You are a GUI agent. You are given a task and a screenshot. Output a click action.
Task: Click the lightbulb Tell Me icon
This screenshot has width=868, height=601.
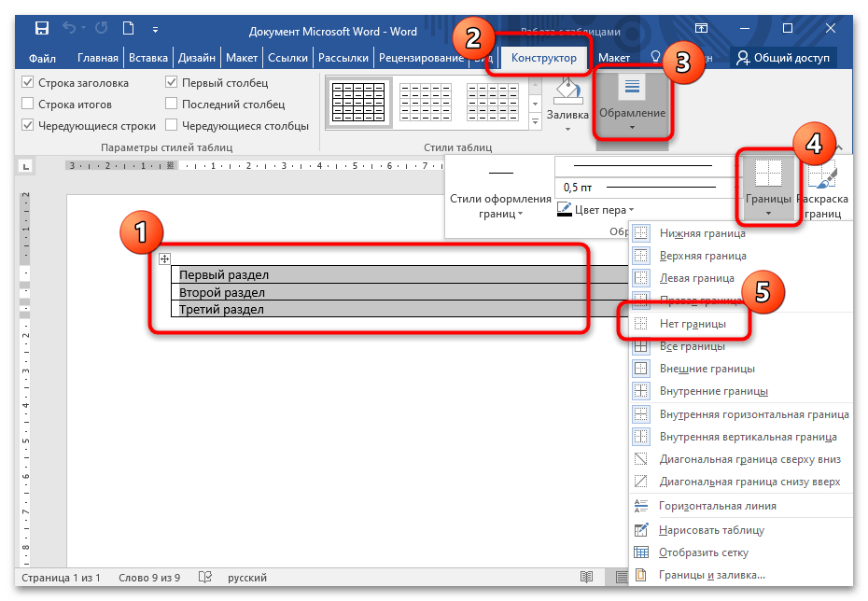[x=655, y=57]
